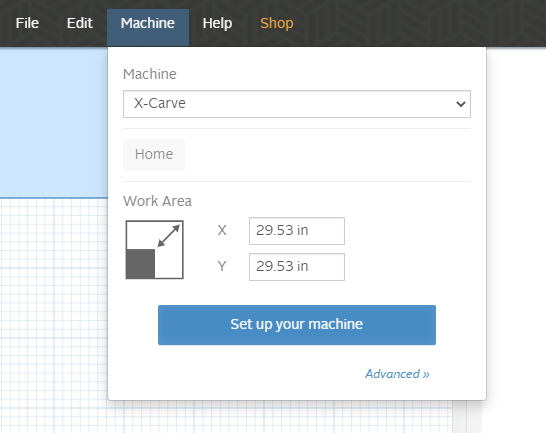
Task: Click the vertical scrollbar beside the canvas
Action: pyautogui.click(x=460, y=417)
